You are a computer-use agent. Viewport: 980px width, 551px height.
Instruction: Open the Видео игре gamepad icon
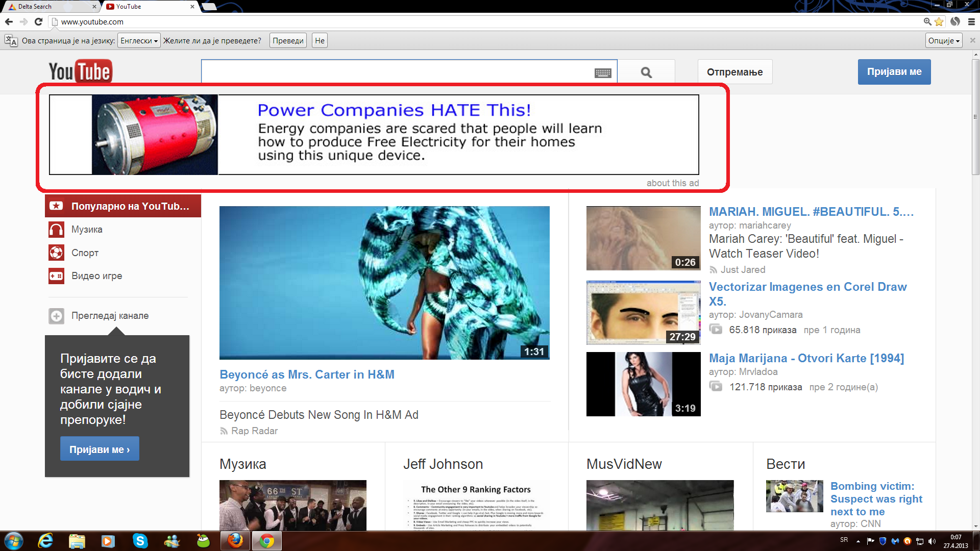[x=56, y=276]
